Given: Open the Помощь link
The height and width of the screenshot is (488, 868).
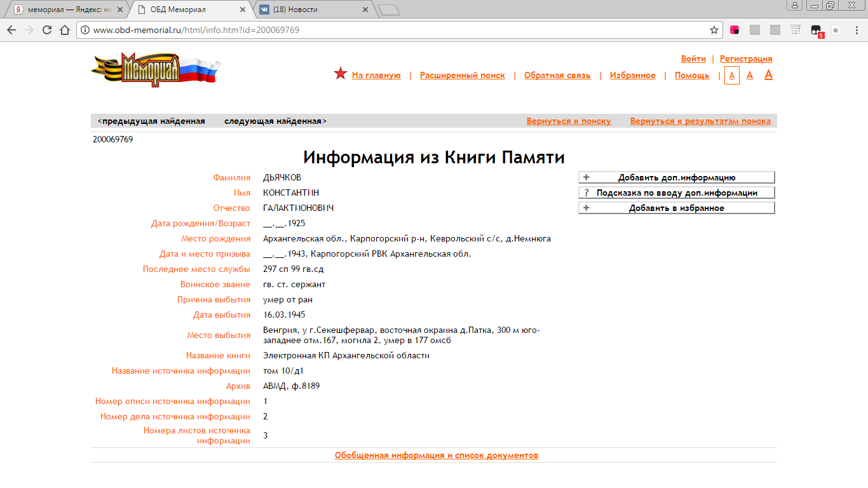Looking at the screenshot, I should pos(692,75).
